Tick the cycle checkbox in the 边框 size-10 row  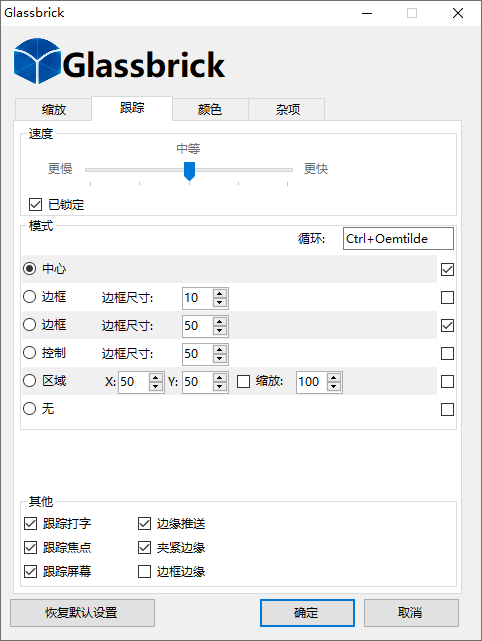[447, 298]
